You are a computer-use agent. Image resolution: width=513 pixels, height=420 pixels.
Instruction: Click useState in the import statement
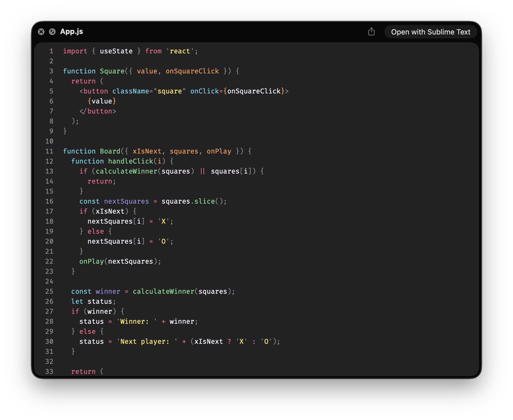[116, 51]
